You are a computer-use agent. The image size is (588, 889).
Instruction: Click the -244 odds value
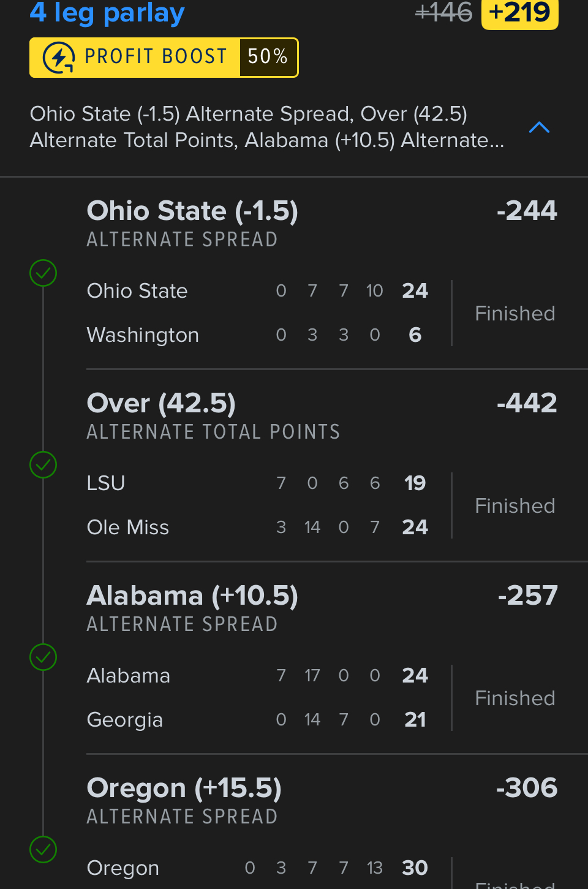pyautogui.click(x=527, y=211)
